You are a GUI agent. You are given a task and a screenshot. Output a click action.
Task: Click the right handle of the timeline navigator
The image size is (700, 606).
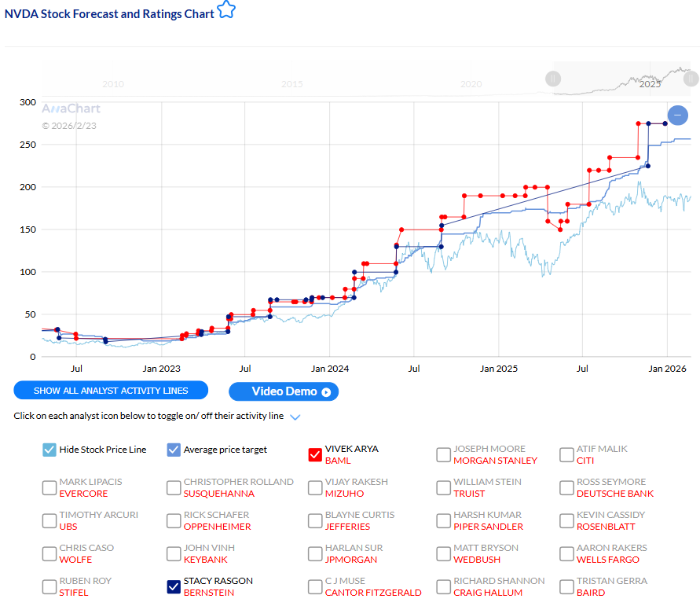[691, 79]
